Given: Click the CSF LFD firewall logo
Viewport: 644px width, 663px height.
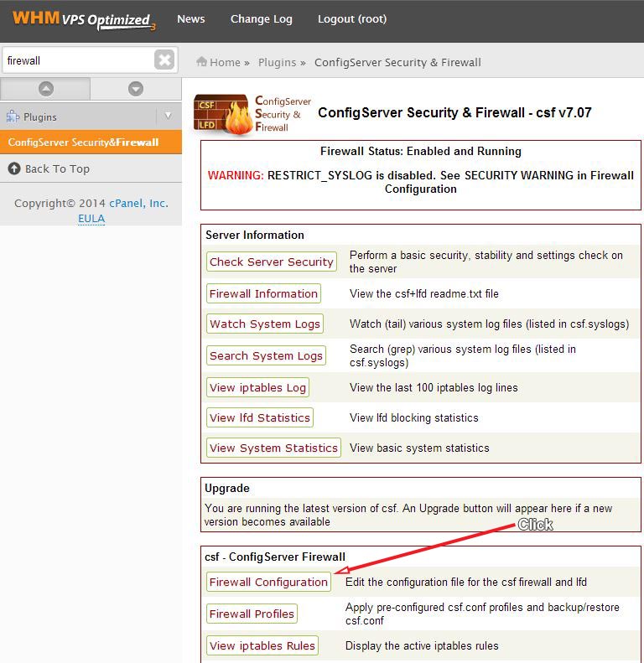Looking at the screenshot, I should (x=223, y=114).
